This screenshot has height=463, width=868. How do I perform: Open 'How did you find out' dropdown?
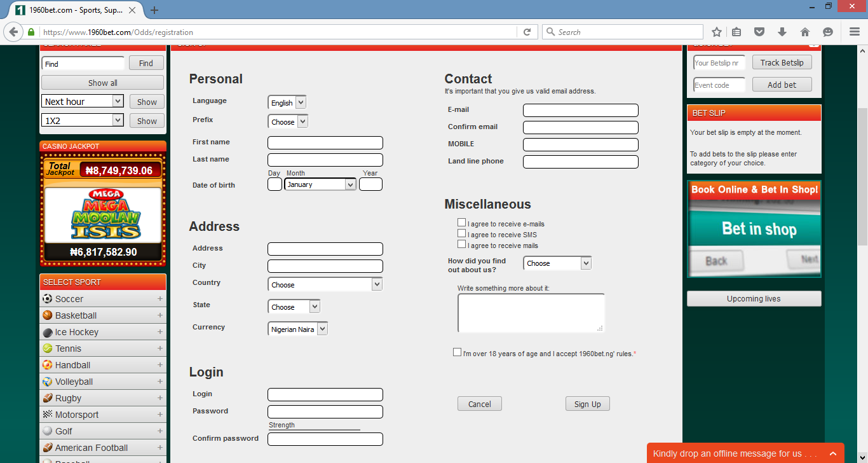(x=557, y=263)
